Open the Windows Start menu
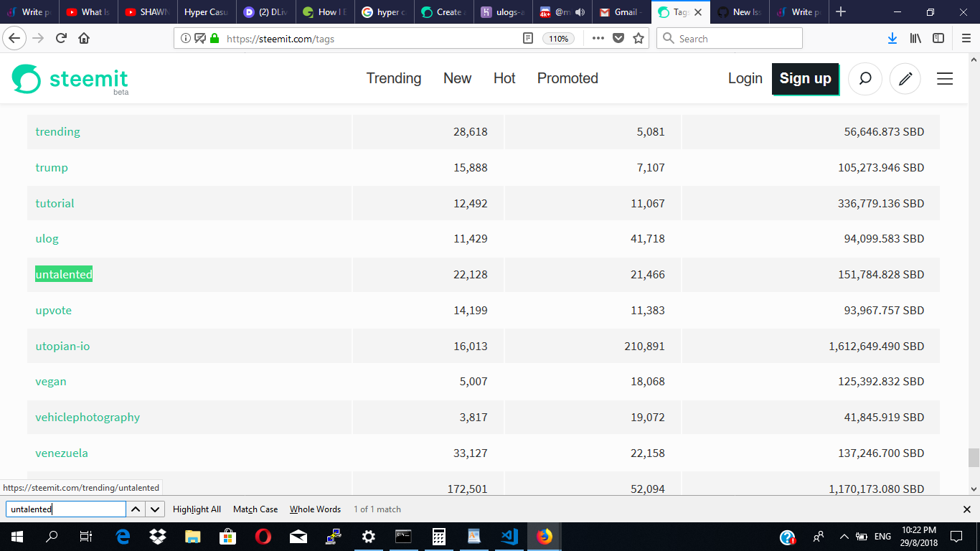This screenshot has height=551, width=980. (x=17, y=536)
